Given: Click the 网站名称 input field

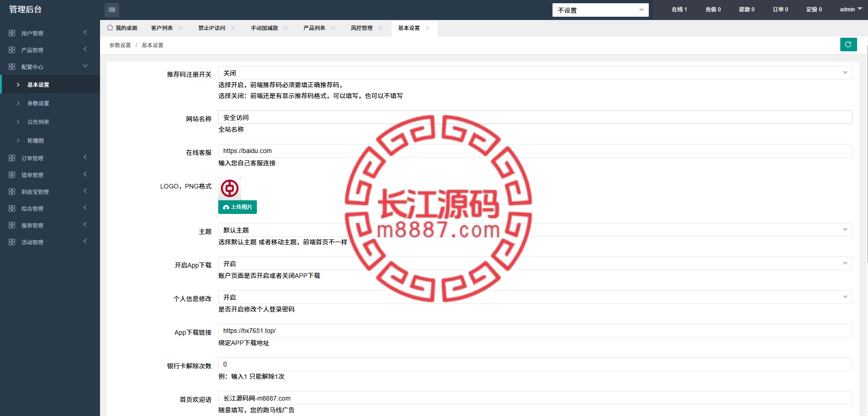Looking at the screenshot, I should [x=535, y=117].
